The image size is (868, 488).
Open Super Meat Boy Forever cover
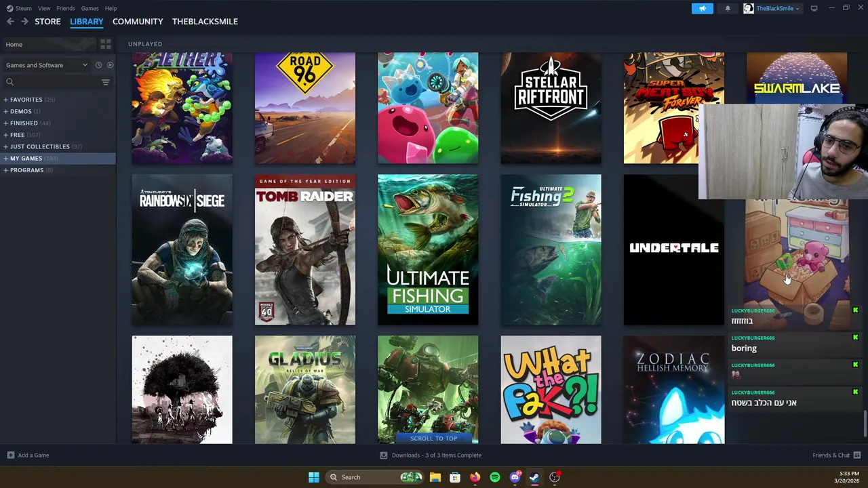click(661, 108)
